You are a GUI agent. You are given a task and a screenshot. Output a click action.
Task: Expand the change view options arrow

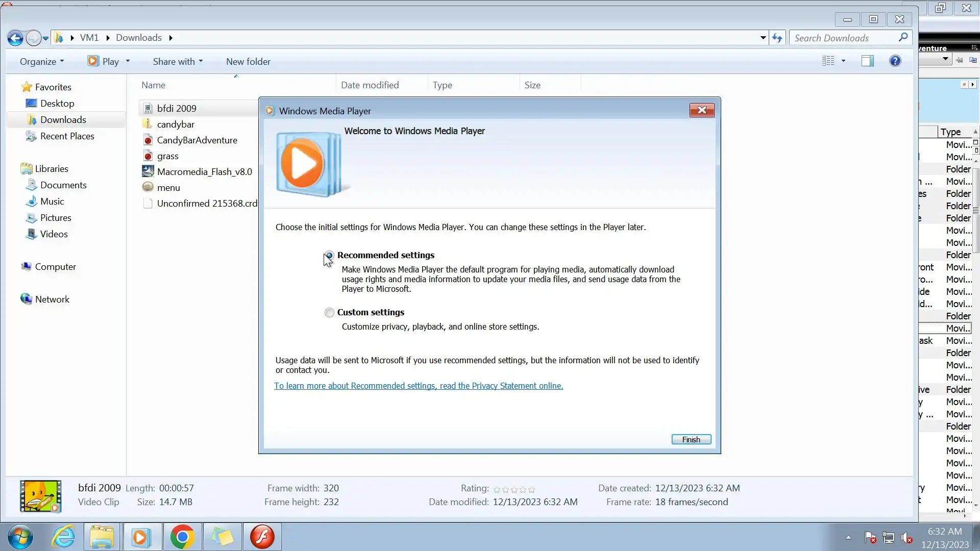click(843, 61)
